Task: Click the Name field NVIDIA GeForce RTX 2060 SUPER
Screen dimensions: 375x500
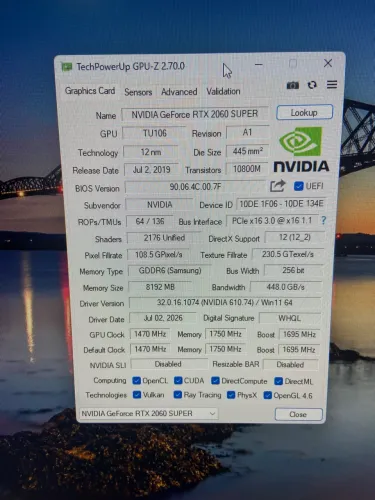Action: pyautogui.click(x=195, y=114)
